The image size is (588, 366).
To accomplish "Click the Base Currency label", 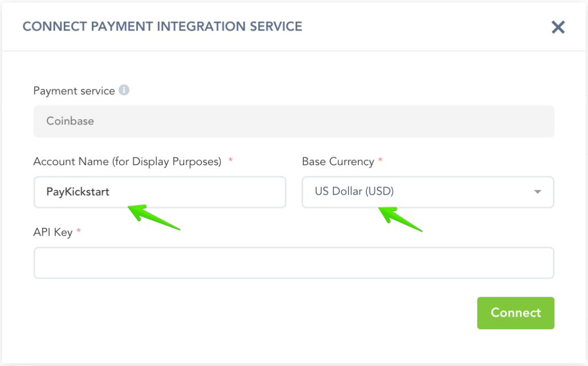I will coord(338,161).
